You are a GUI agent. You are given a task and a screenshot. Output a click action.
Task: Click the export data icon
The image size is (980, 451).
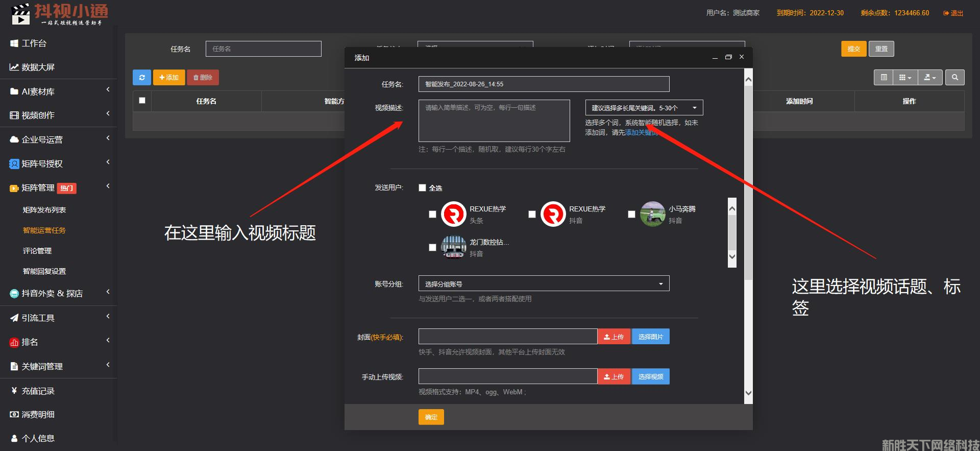point(929,78)
